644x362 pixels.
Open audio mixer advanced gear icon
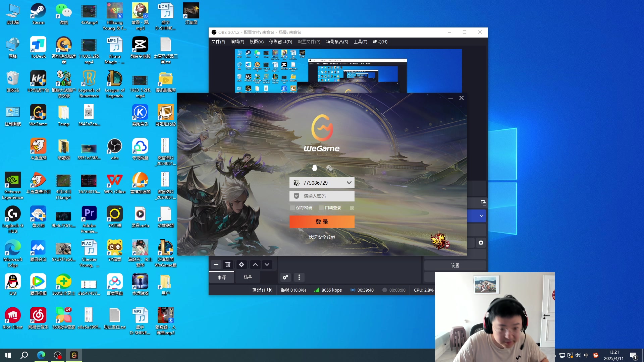click(x=285, y=277)
